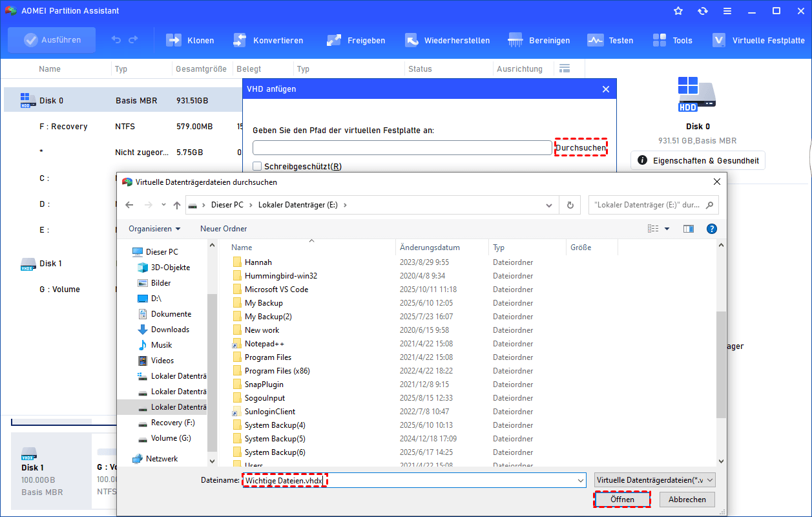Toggle the preview pane icon
Image resolution: width=812 pixels, height=517 pixels.
click(689, 229)
